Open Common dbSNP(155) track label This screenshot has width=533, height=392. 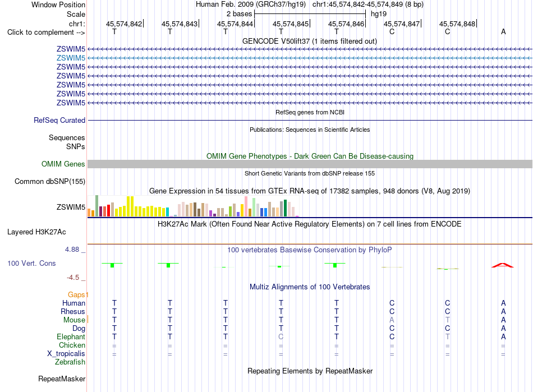click(50, 181)
